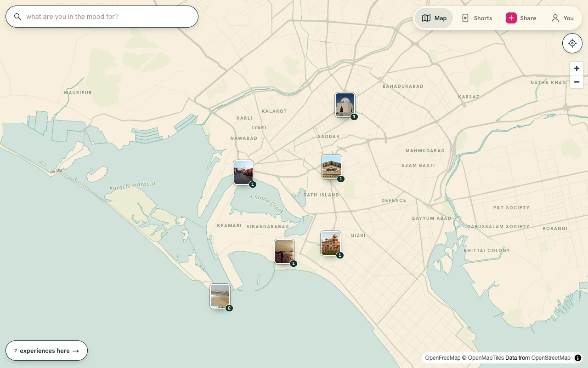Click the Defence map label
This screenshot has height=368, width=588.
click(394, 201)
